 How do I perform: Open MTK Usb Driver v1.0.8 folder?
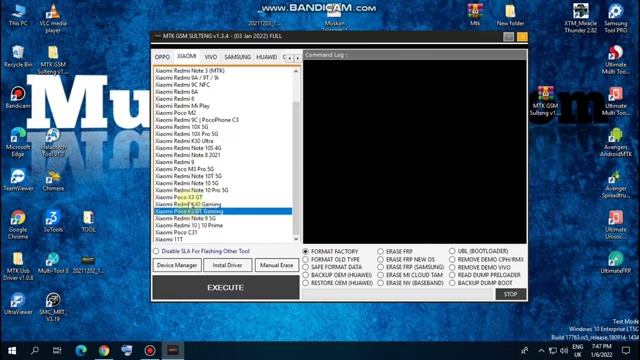tap(18, 266)
